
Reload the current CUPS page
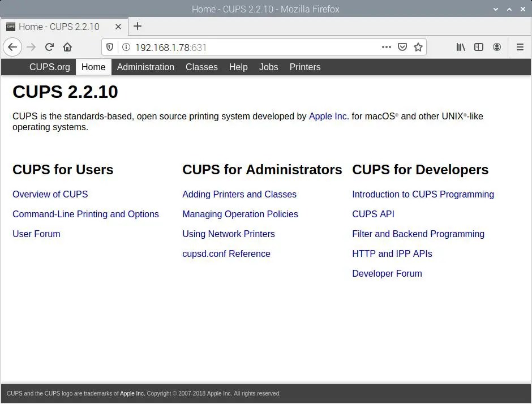tap(50, 47)
